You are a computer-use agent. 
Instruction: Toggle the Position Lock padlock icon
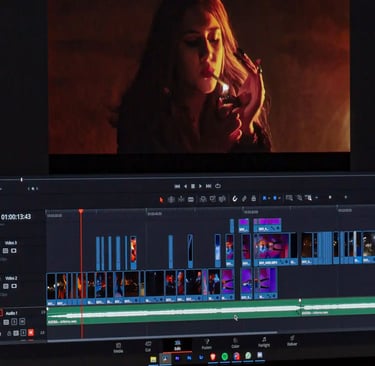click(x=254, y=198)
